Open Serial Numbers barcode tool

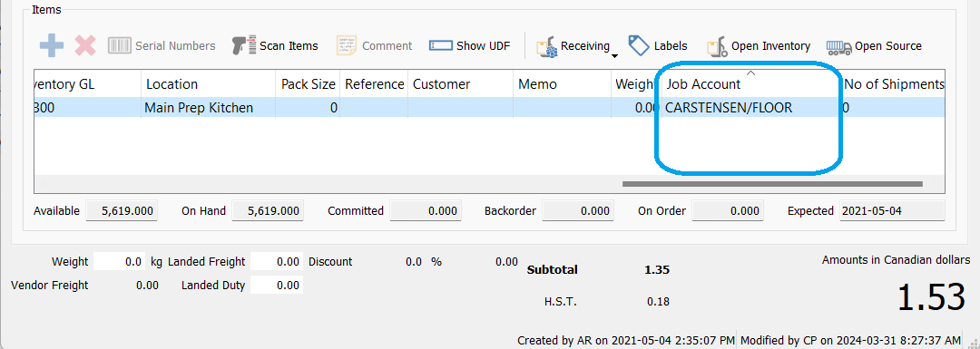click(162, 45)
